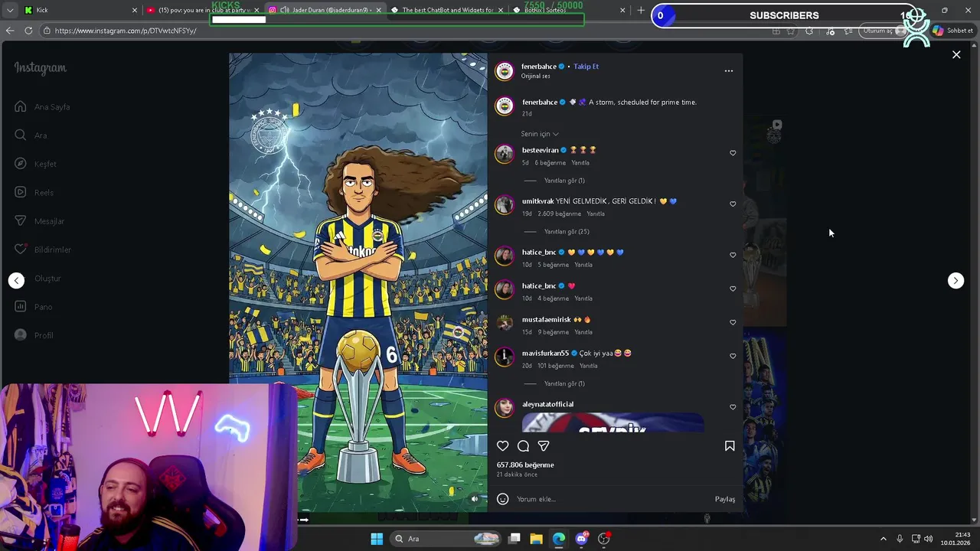
Task: Open fenerbahce profile from post header
Action: pyautogui.click(x=539, y=67)
